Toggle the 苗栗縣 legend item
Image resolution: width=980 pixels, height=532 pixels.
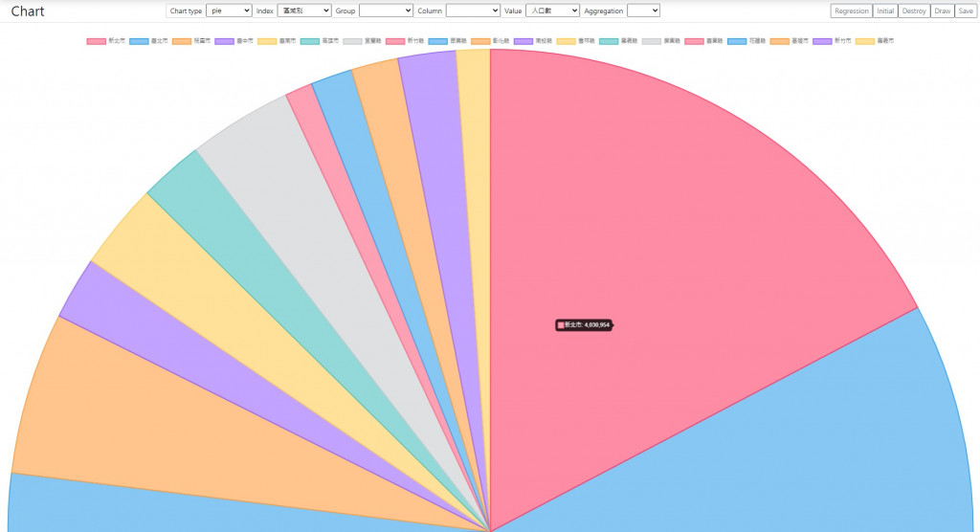448,40
